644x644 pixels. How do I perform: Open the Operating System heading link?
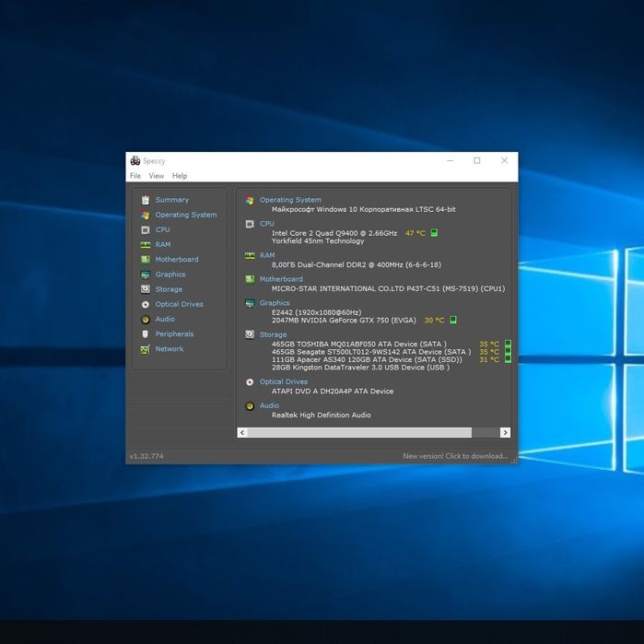coord(290,200)
